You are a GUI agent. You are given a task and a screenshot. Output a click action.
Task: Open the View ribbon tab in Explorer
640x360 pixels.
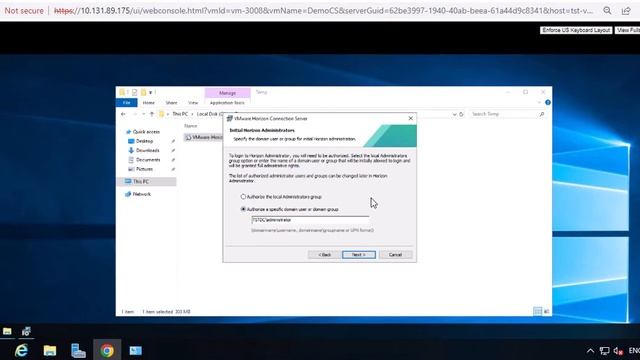pos(193,103)
